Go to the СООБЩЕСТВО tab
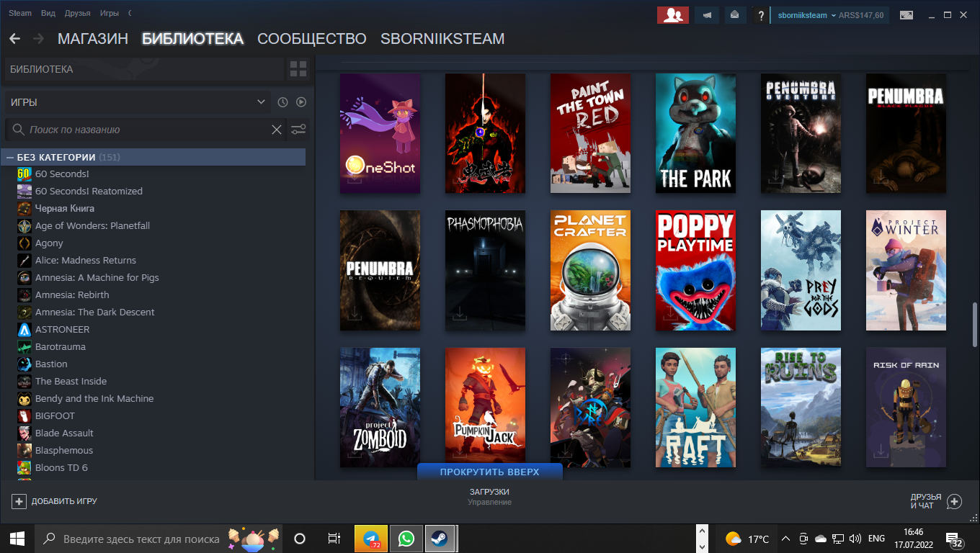Image resolution: width=980 pixels, height=553 pixels. click(312, 39)
